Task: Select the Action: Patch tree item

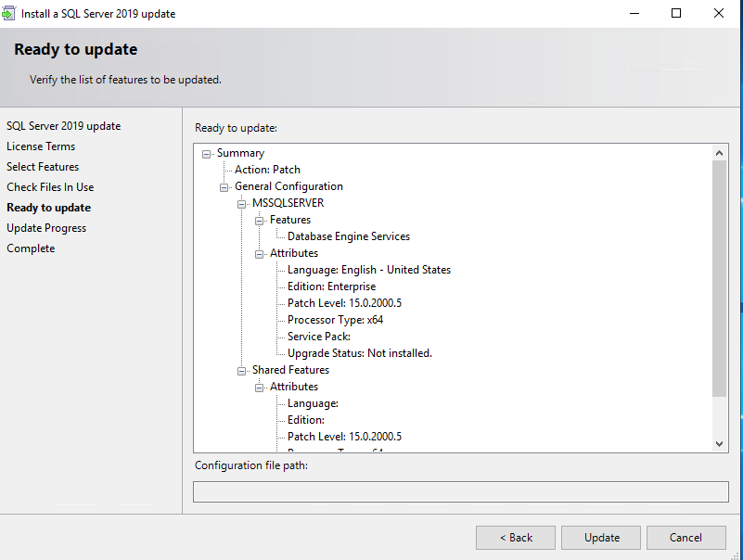Action: click(267, 170)
